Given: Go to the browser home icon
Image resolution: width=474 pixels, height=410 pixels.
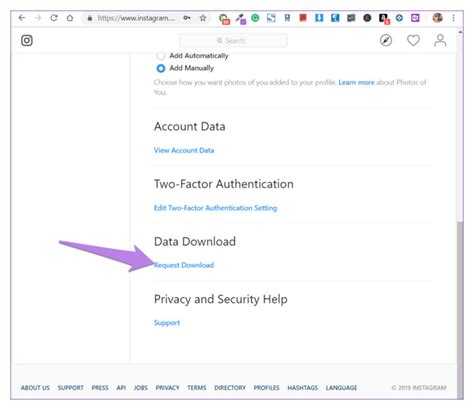Looking at the screenshot, I should click(x=70, y=18).
